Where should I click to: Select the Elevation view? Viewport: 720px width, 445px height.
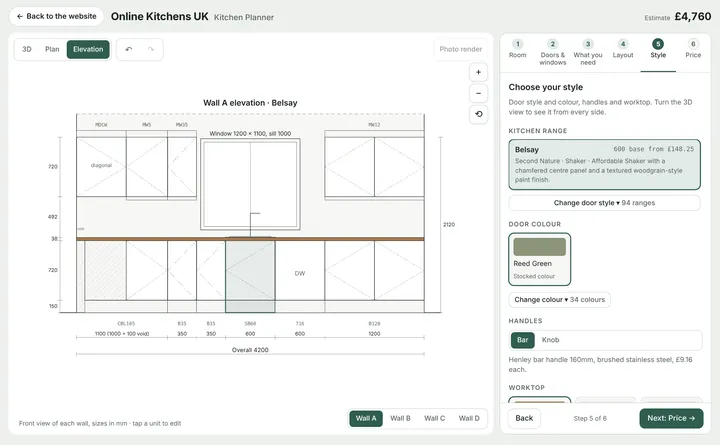tap(88, 49)
